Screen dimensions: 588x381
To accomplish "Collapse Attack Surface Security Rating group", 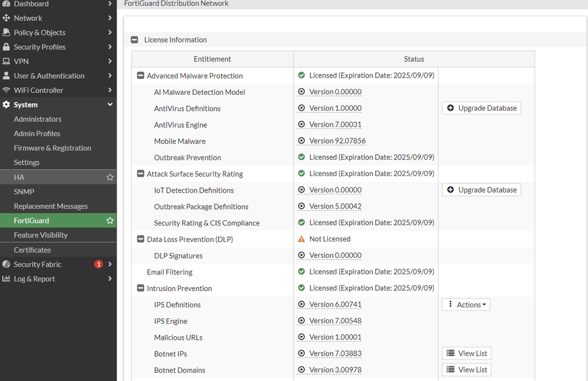I will 141,174.
